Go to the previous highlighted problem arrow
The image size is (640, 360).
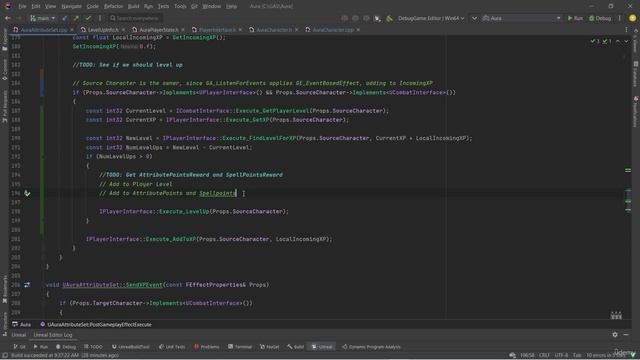618,41
